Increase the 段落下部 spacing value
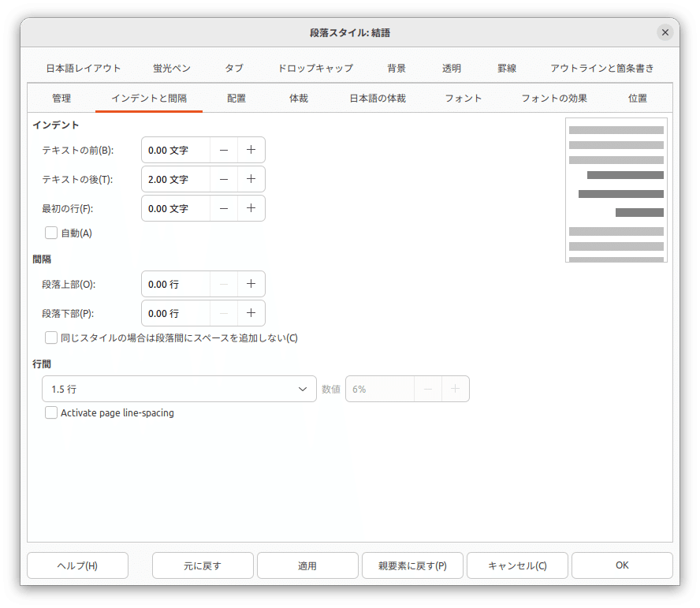The width and height of the screenshot is (700, 608). click(x=251, y=313)
